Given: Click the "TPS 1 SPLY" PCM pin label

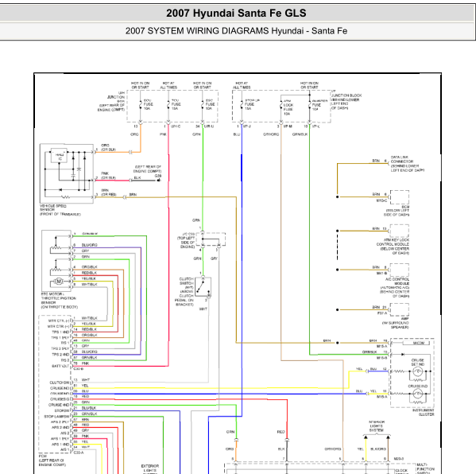Looking at the screenshot, I should point(60,337).
